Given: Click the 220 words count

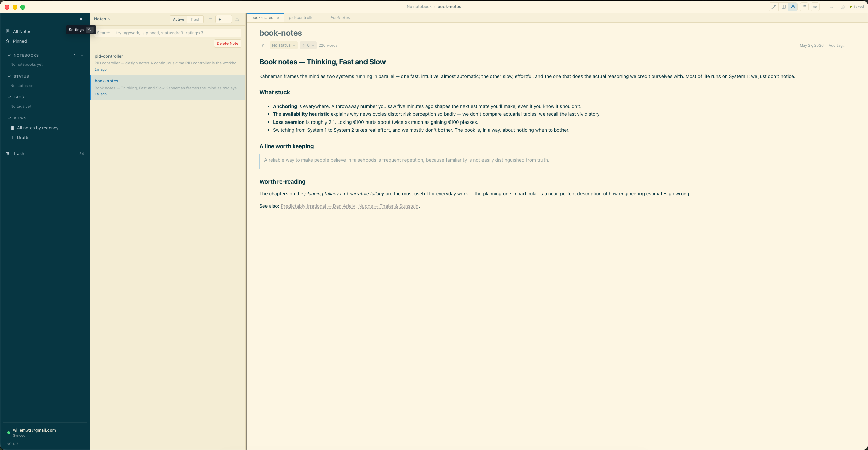Looking at the screenshot, I should click(x=328, y=45).
